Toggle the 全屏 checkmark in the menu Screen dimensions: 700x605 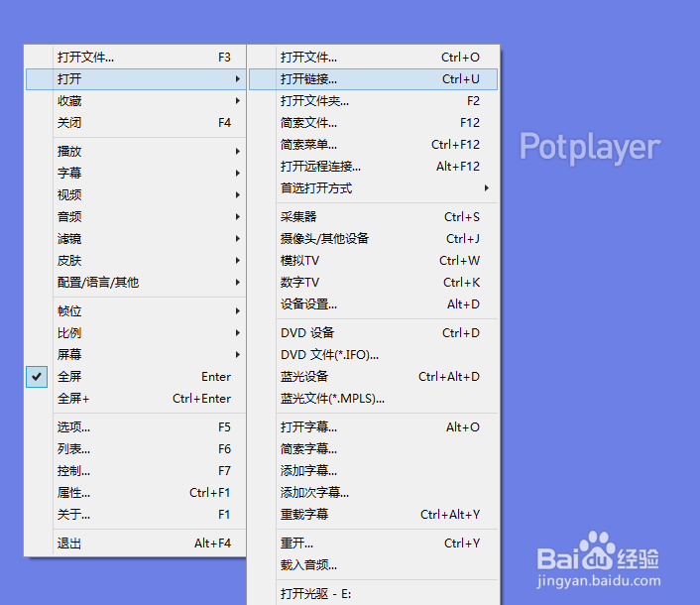(37, 377)
